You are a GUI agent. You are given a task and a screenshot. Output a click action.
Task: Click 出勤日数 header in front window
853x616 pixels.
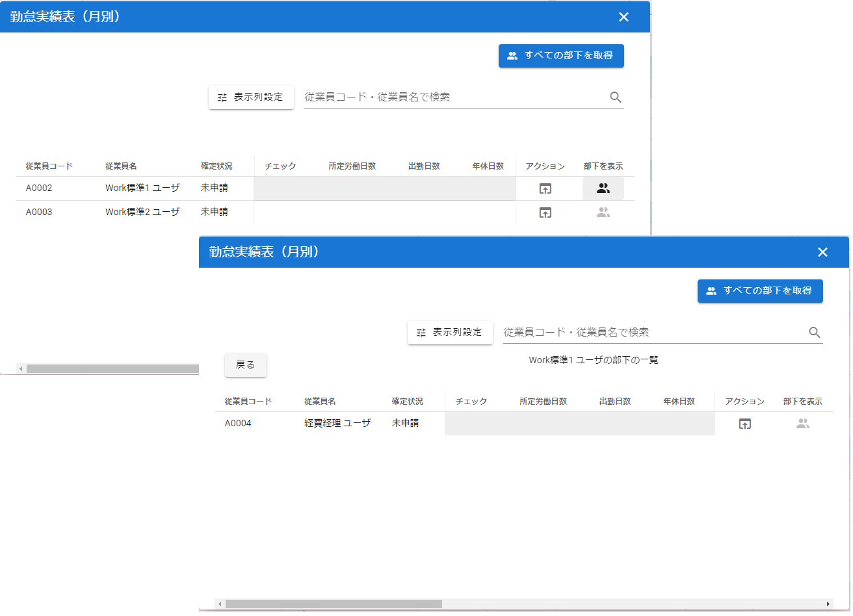tap(615, 402)
